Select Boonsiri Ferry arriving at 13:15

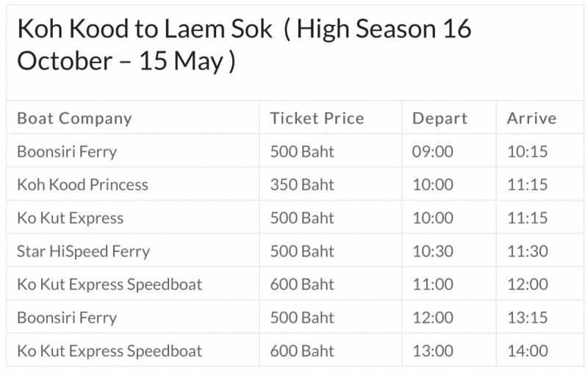pos(67,317)
